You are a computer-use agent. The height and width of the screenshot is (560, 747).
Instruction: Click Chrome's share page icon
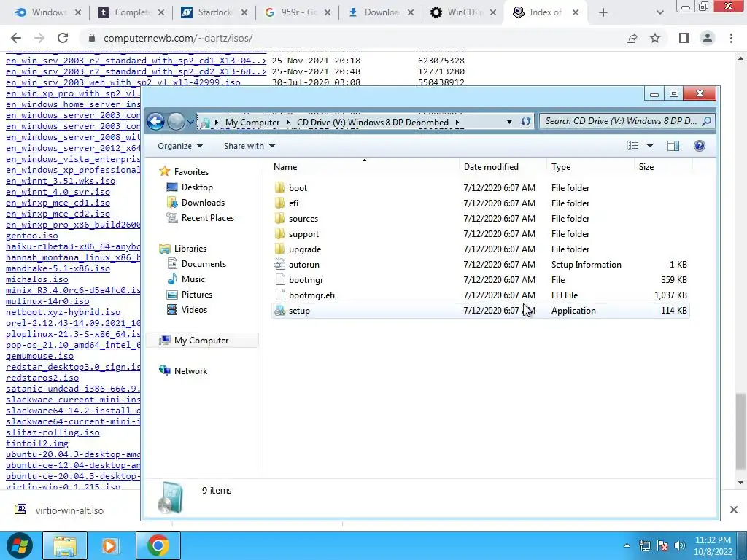pos(632,38)
